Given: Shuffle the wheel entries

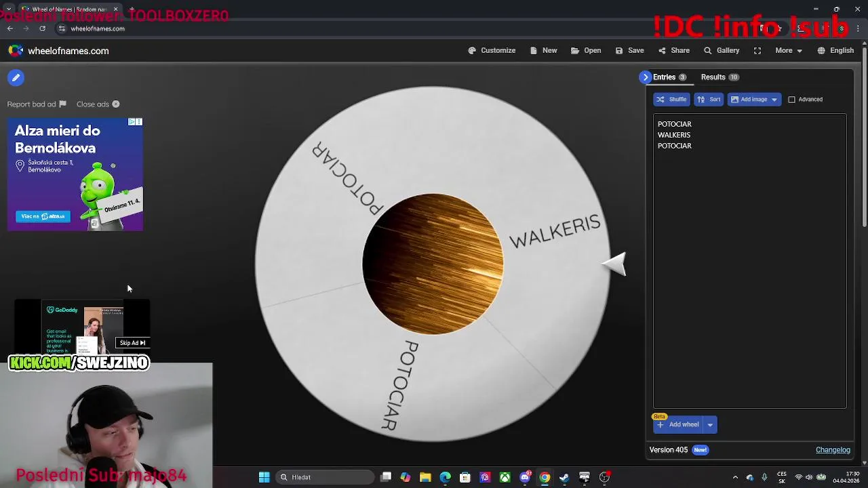Looking at the screenshot, I should 671,100.
